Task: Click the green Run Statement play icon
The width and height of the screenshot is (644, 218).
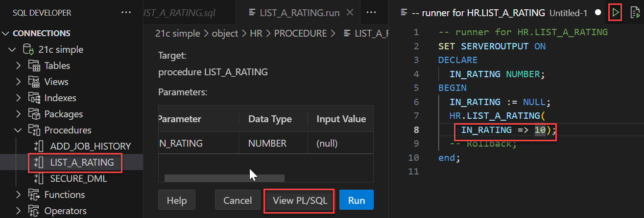Action: point(615,12)
